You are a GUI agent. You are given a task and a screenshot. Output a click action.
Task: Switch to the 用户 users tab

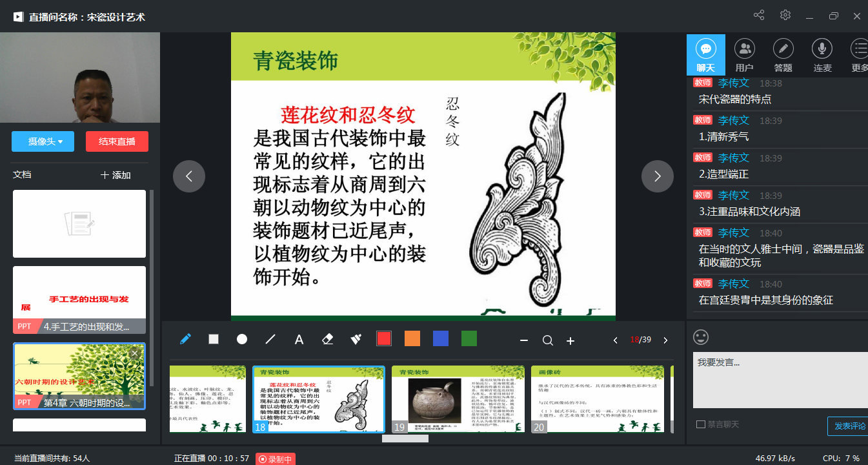click(x=744, y=55)
